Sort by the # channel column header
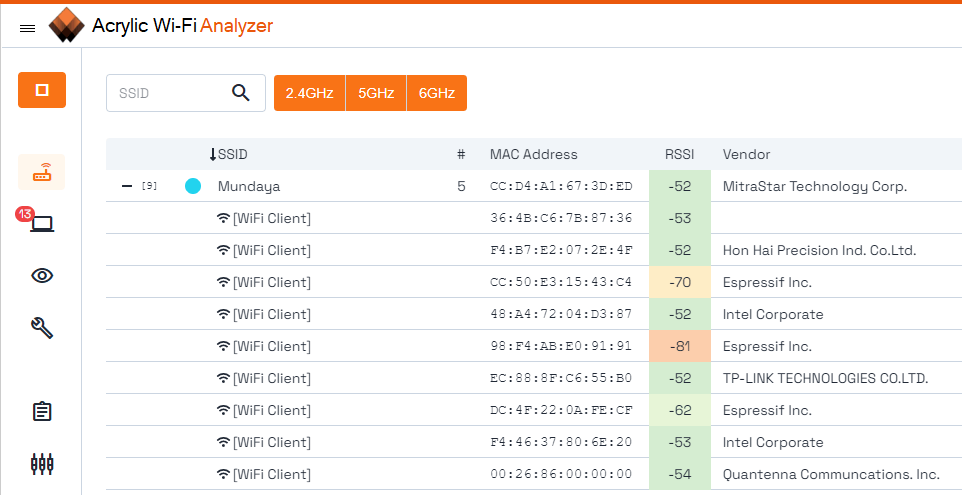Screen dimensions: 962x495 [461, 155]
